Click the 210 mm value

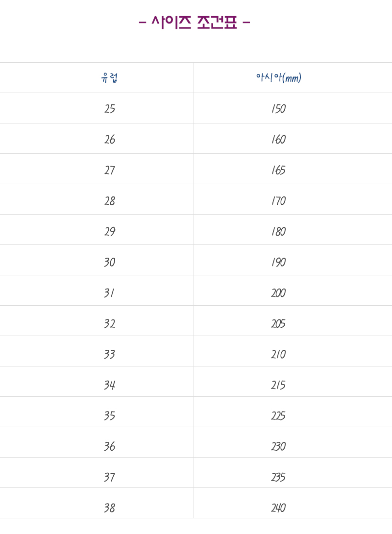click(279, 354)
